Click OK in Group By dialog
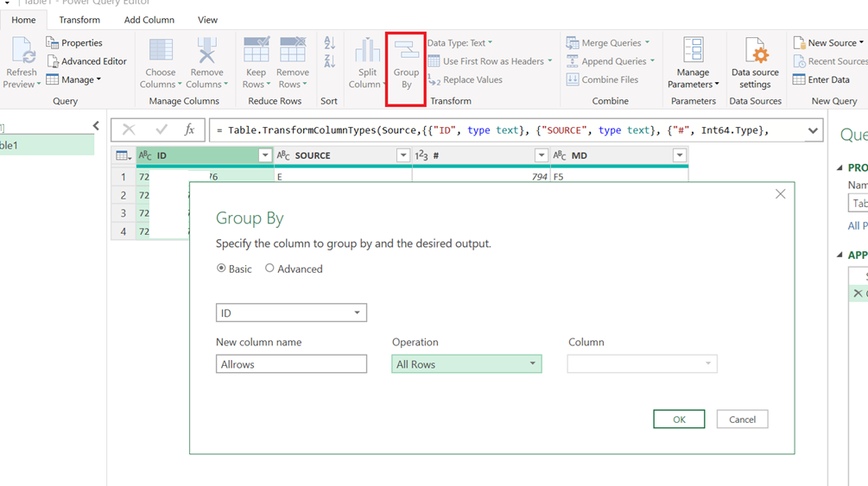Screen dimensions: 868x486 679,419
